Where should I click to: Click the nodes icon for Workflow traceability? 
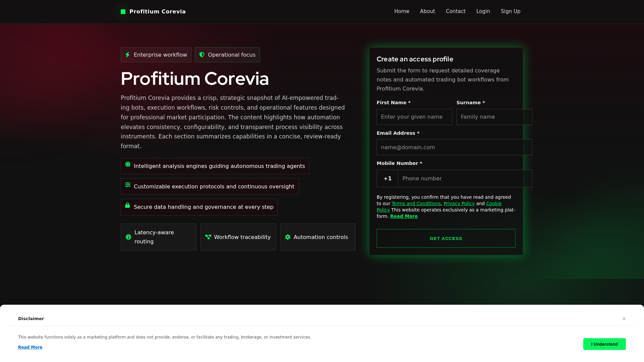(x=208, y=237)
